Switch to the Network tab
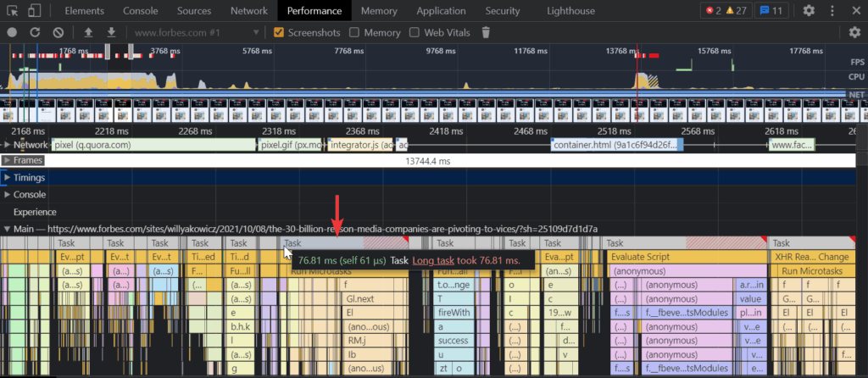Image resolution: width=868 pixels, height=378 pixels. pos(249,10)
